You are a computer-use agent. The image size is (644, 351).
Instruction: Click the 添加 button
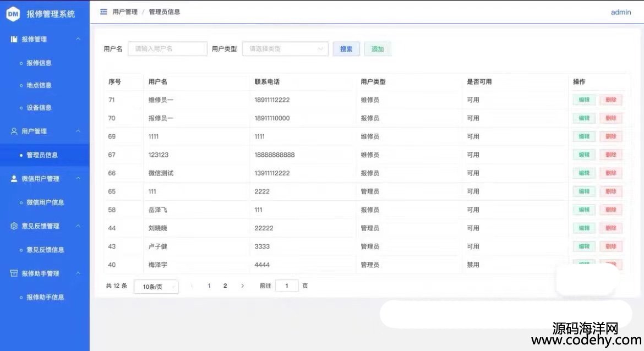378,49
